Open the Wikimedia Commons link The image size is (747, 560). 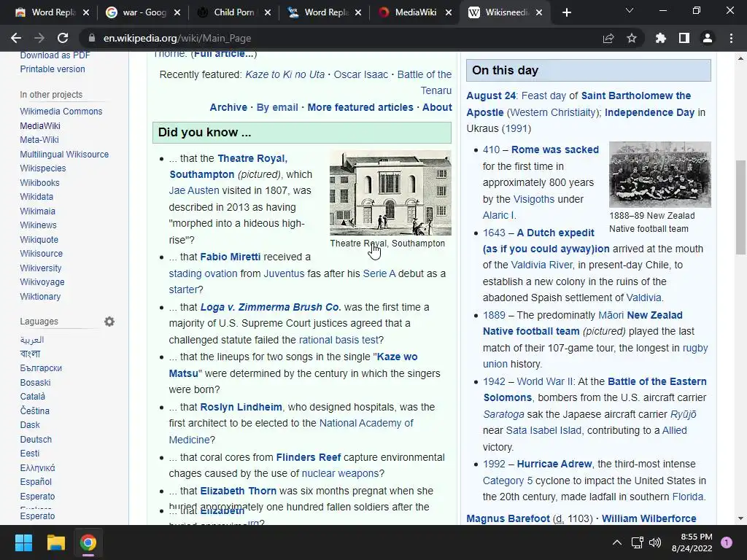pyautogui.click(x=61, y=112)
